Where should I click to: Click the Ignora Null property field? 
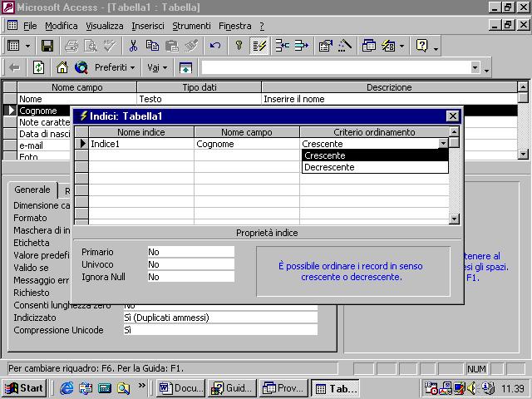point(191,277)
